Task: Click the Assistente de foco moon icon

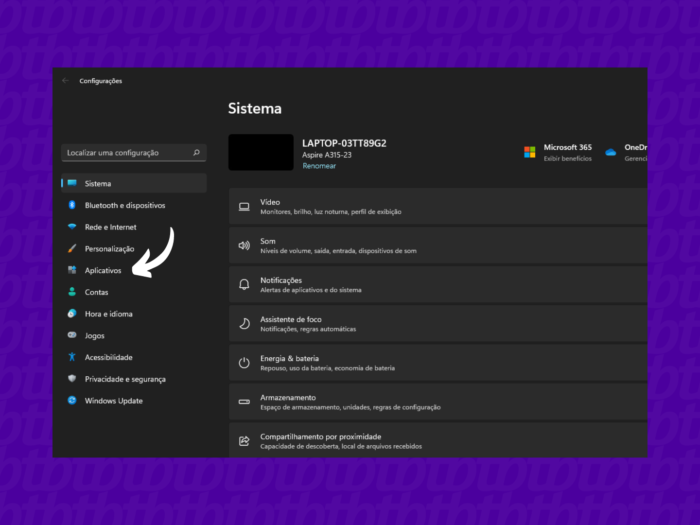Action: point(244,323)
